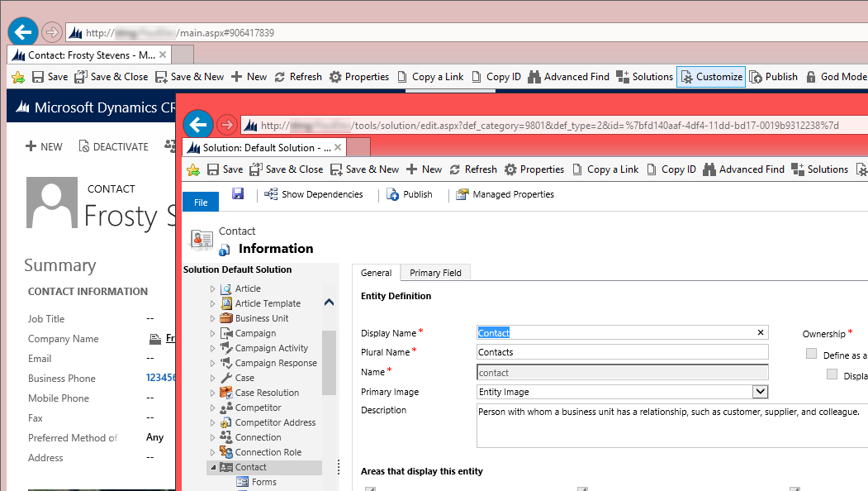Open the File menu
The image size is (868, 491).
point(201,203)
